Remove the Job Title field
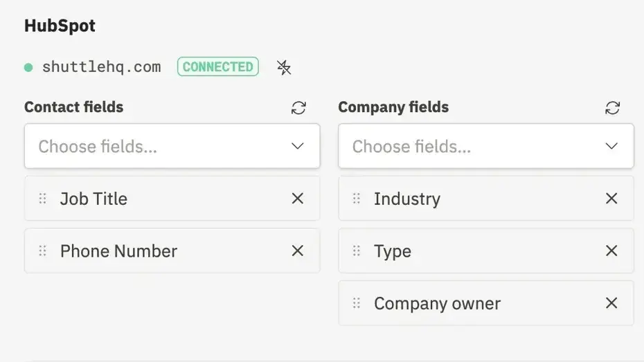 [x=298, y=199]
